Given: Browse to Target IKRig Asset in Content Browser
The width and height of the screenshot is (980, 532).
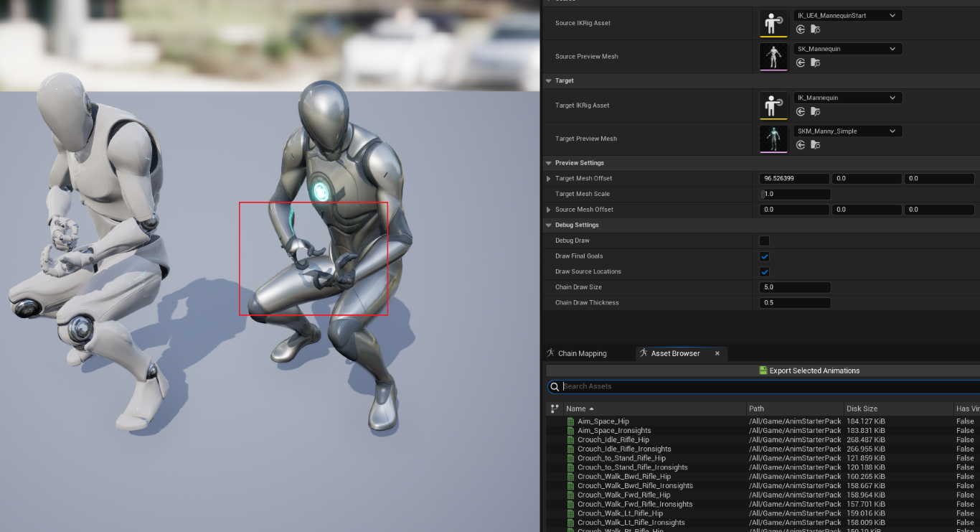Looking at the screenshot, I should (x=815, y=111).
